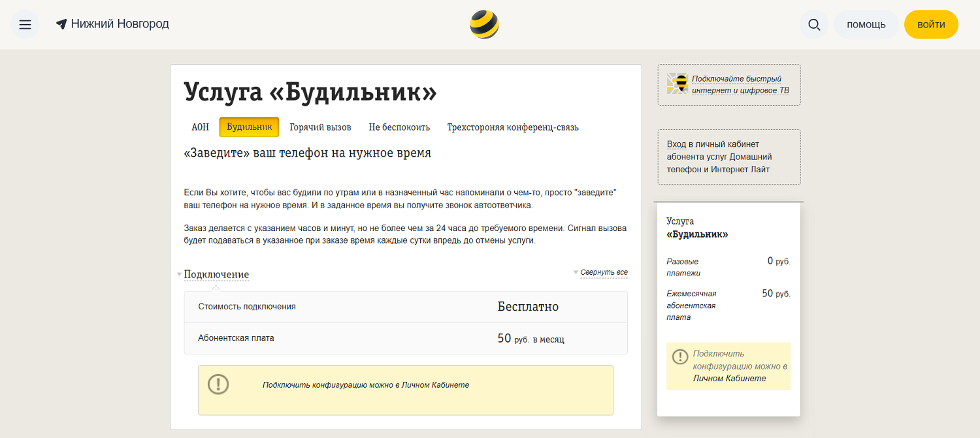The height and width of the screenshot is (438, 980).
Task: Click the paragraph starting Если Вы хотите
Action: tap(400, 198)
